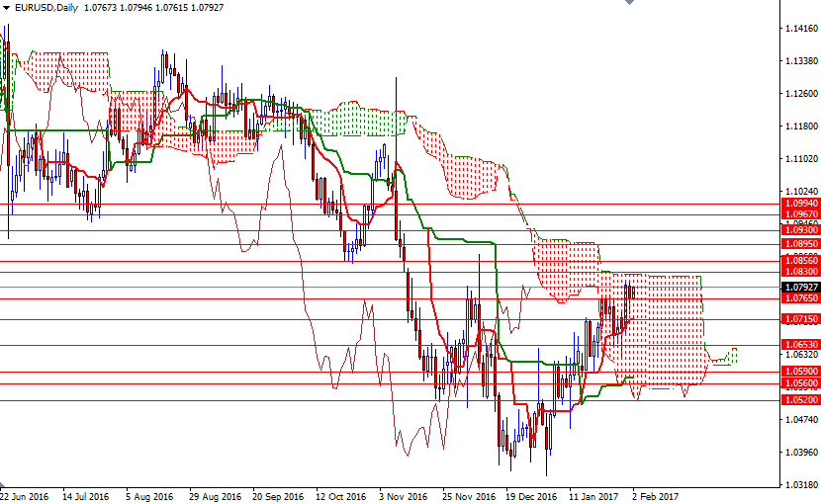The height and width of the screenshot is (504, 821).
Task: Click the gray chart shift marker at top
Action: pyautogui.click(x=629, y=2)
